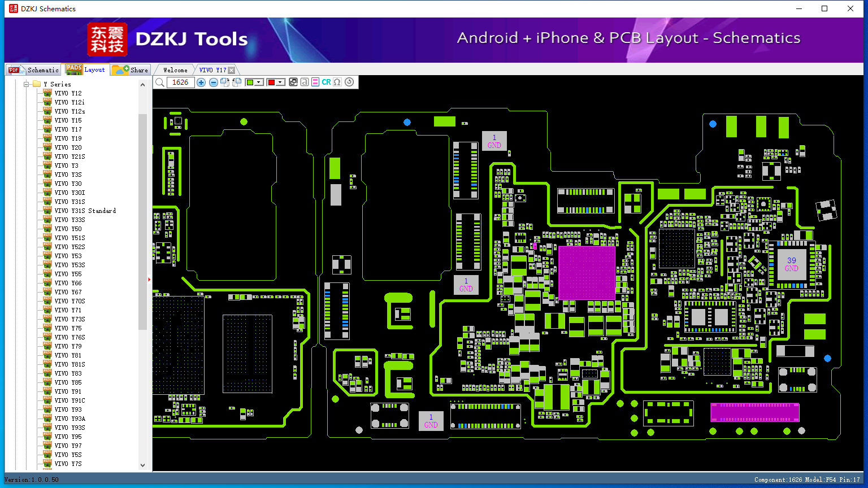Open the Share tab

coord(131,70)
